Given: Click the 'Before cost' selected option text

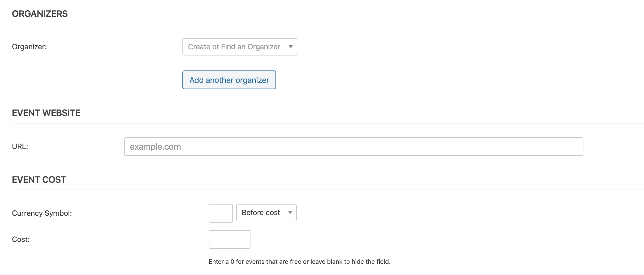Looking at the screenshot, I should tap(261, 213).
